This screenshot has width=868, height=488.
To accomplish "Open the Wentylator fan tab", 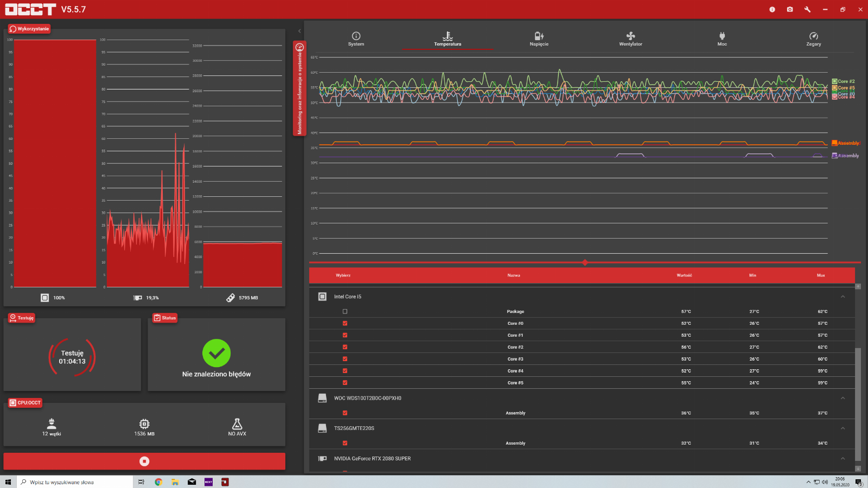I will pos(630,39).
